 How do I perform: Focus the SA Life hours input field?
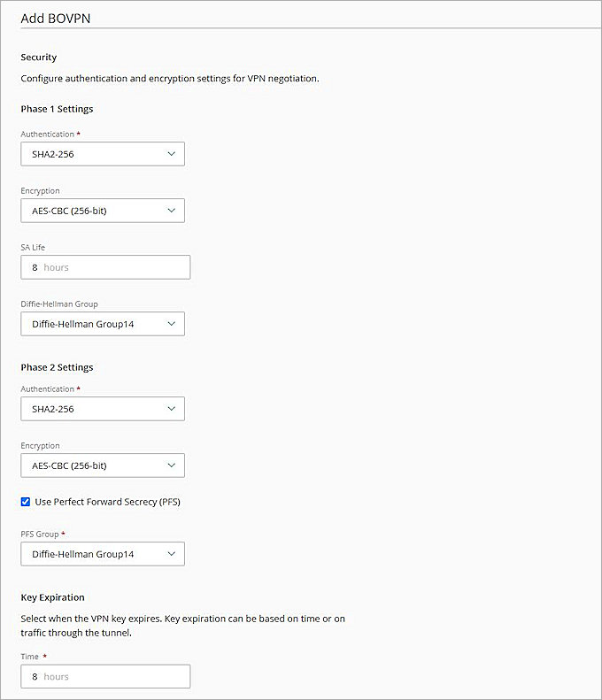click(x=105, y=267)
